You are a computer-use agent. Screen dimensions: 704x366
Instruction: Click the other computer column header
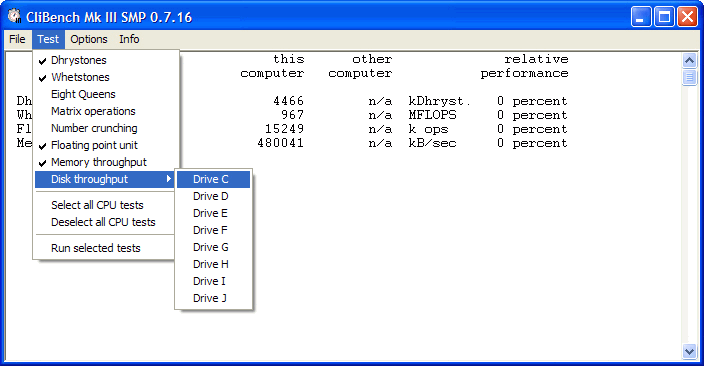click(360, 66)
